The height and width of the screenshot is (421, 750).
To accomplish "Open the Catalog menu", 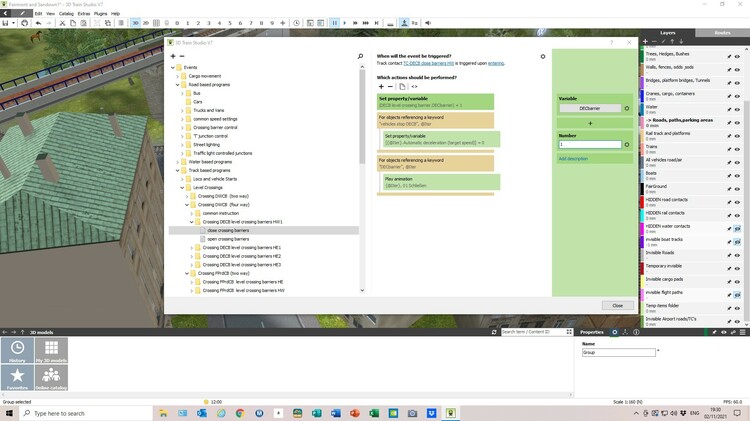I will [x=66, y=13].
